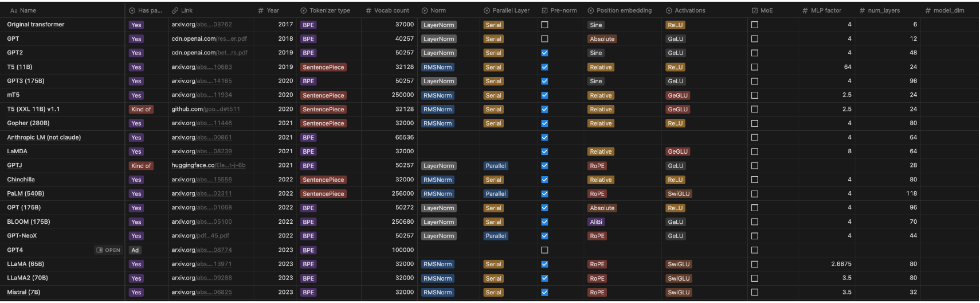Screen dimensions: 980x303
Task: Click vocab count 256000 for PaLM
Action: (x=403, y=193)
